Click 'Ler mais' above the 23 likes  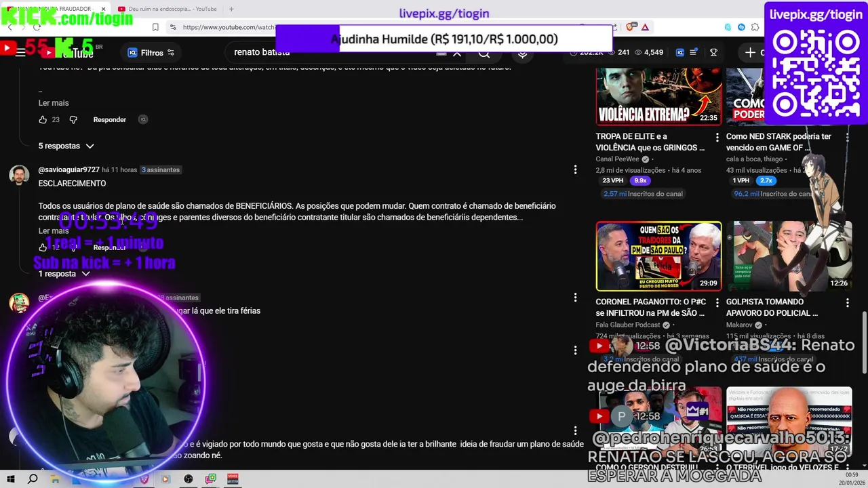coord(54,103)
